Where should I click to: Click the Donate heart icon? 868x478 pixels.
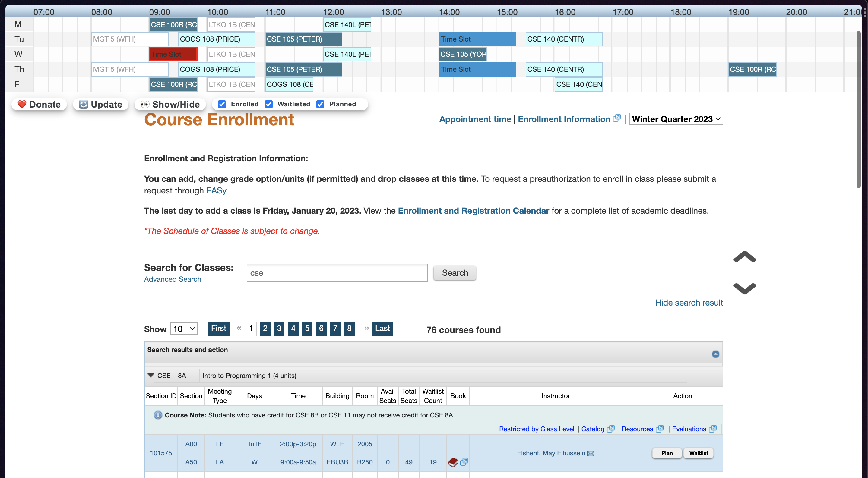[x=22, y=104]
